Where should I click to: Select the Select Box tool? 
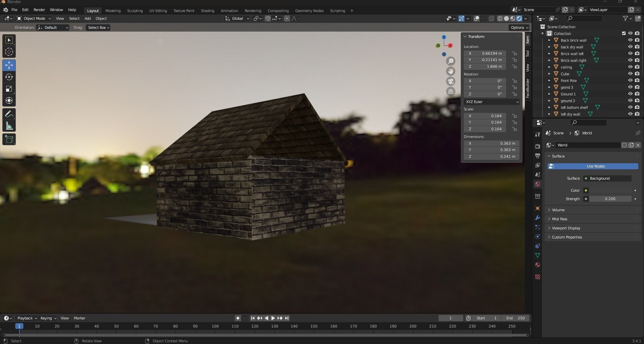[9, 40]
